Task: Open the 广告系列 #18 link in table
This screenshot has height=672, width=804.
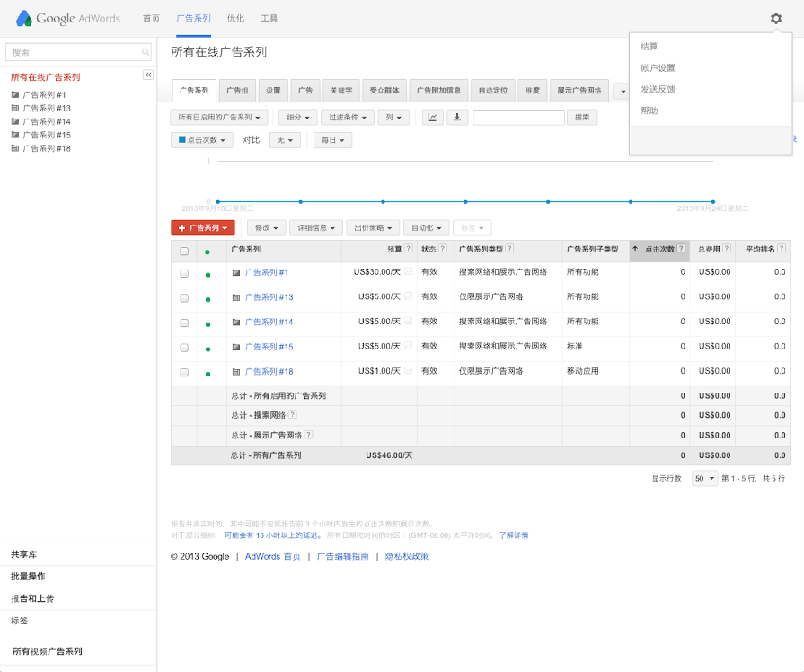Action: [x=269, y=372]
